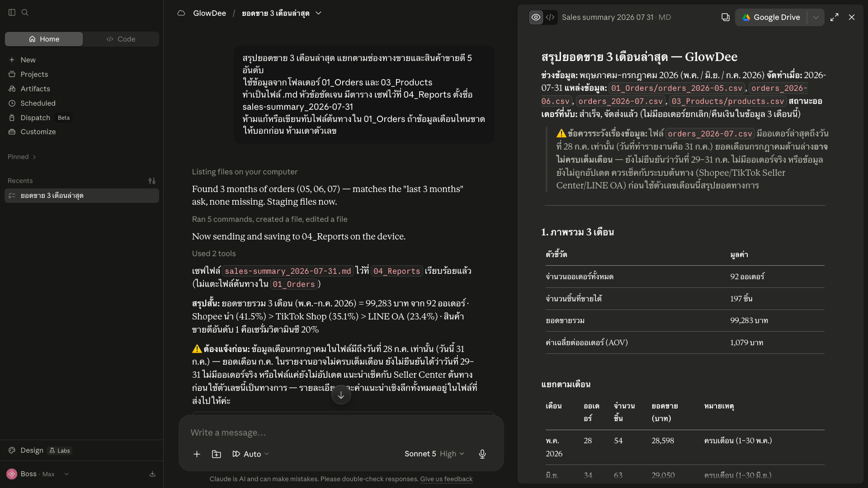Open Artifacts in the sidebar
Image resolution: width=868 pixels, height=488 pixels.
point(35,89)
